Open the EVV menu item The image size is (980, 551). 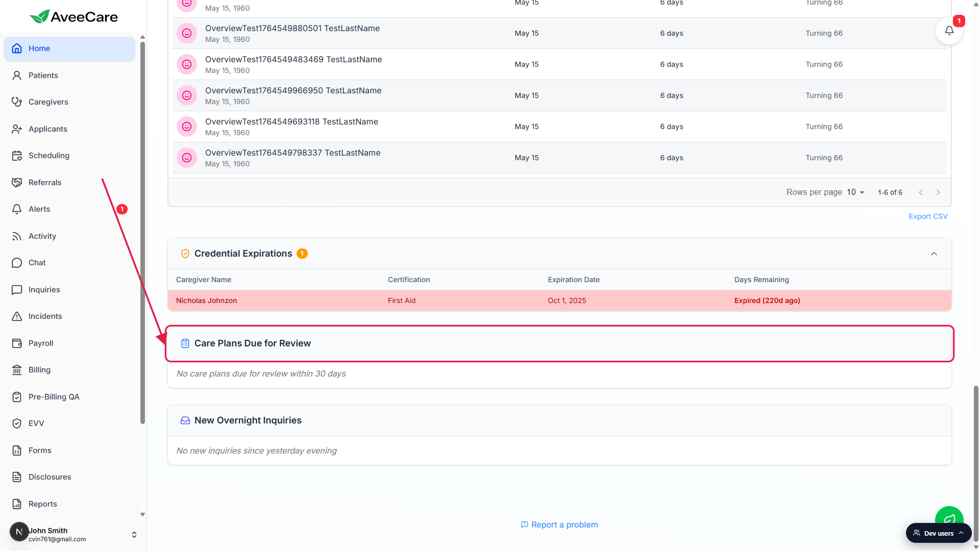[x=69, y=423]
